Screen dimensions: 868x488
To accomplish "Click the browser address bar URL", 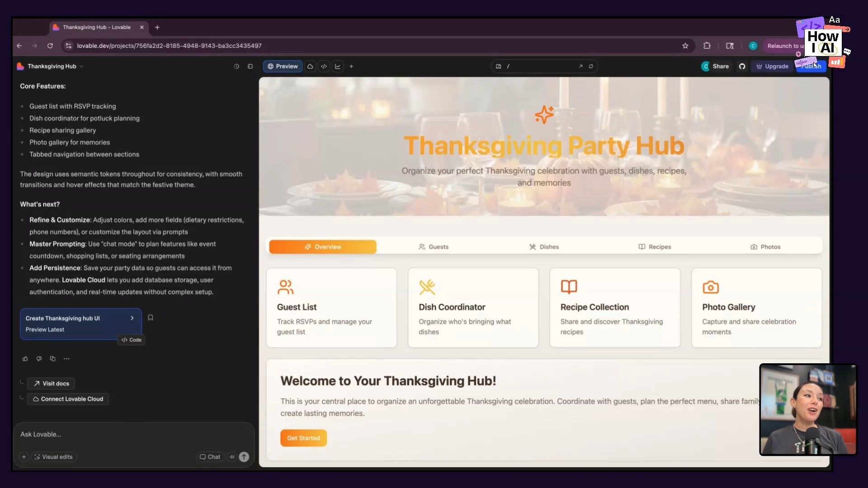I will click(169, 46).
